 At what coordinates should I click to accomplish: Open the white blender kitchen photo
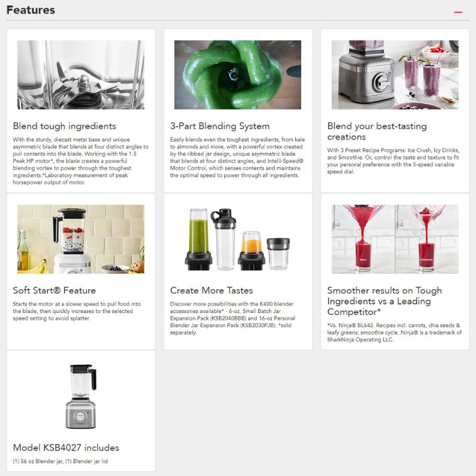point(81,239)
